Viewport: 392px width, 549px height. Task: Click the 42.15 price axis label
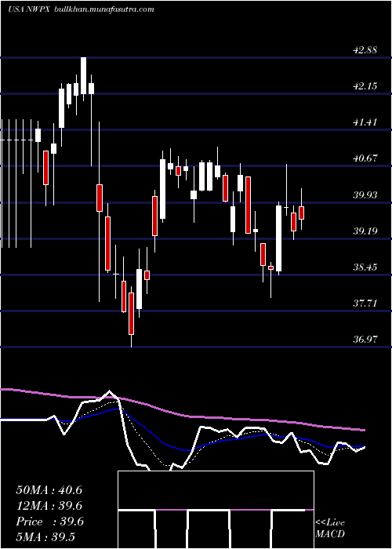click(365, 86)
